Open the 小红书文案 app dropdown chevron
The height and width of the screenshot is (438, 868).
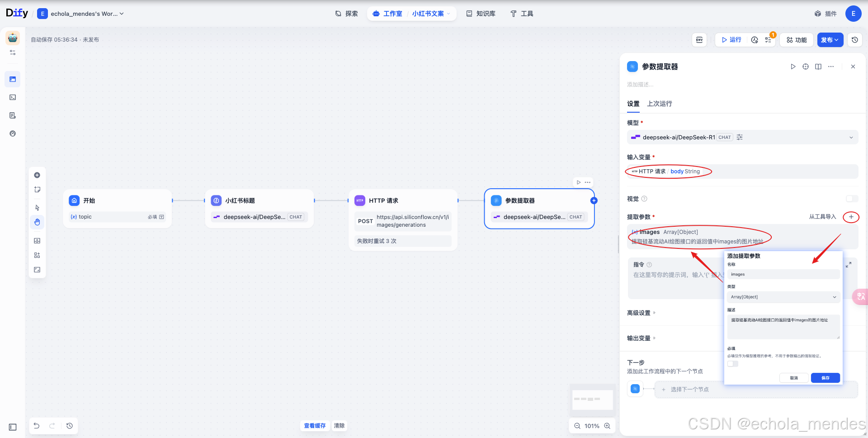coord(448,14)
